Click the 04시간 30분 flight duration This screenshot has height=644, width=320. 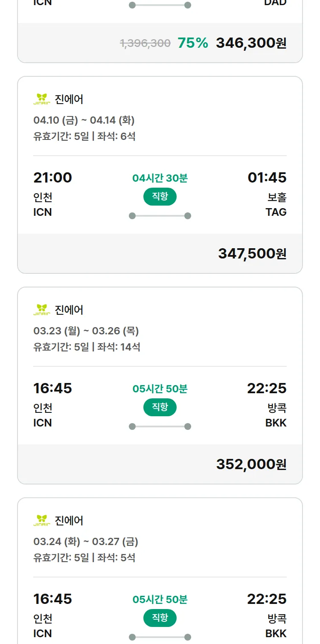[x=160, y=178]
